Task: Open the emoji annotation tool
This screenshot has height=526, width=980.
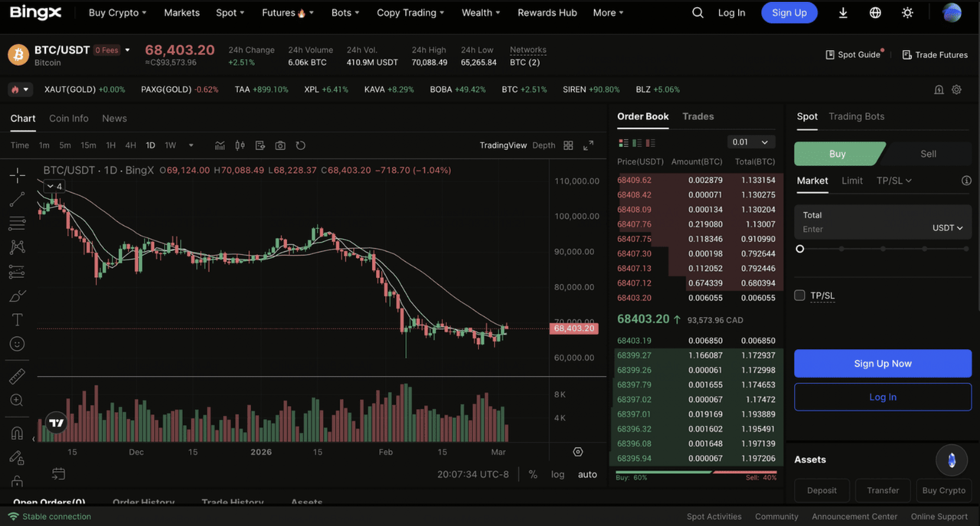Action: point(17,344)
